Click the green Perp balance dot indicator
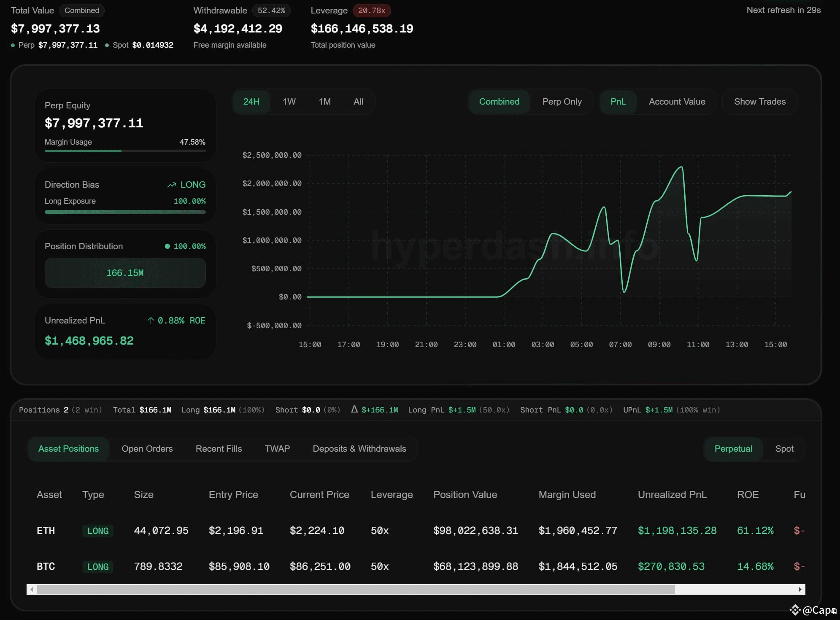This screenshot has height=620, width=840. point(12,45)
